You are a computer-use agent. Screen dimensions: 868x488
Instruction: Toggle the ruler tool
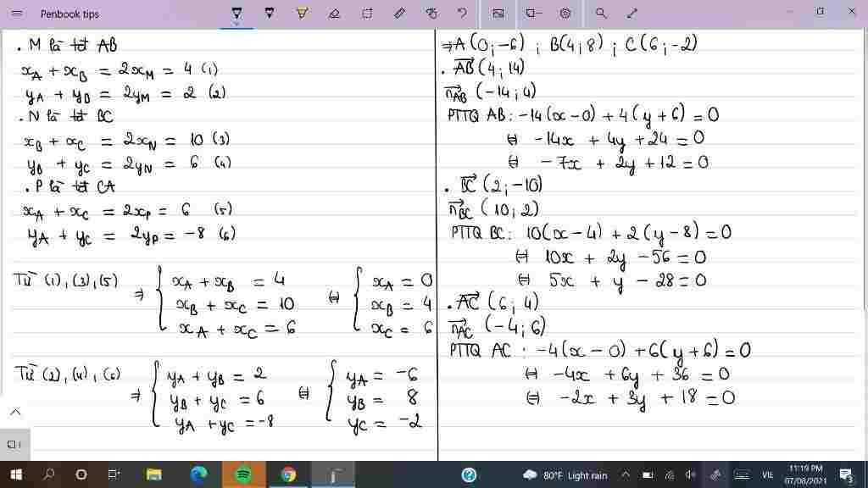399,14
